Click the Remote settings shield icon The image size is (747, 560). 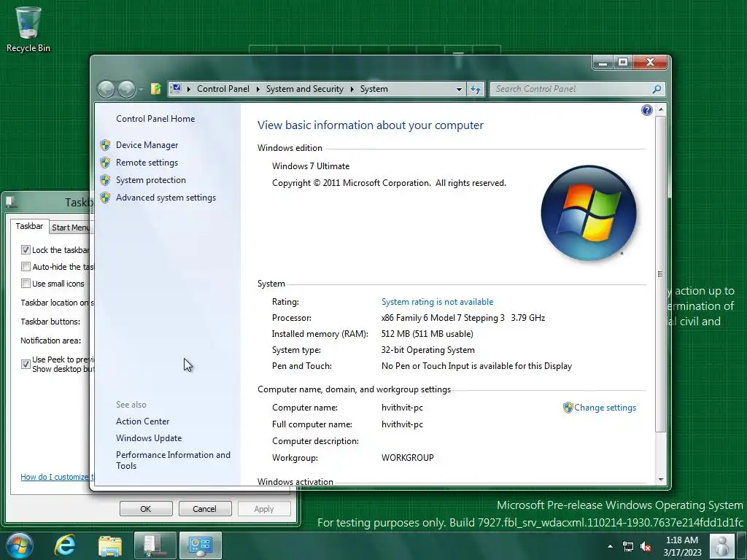(105, 163)
